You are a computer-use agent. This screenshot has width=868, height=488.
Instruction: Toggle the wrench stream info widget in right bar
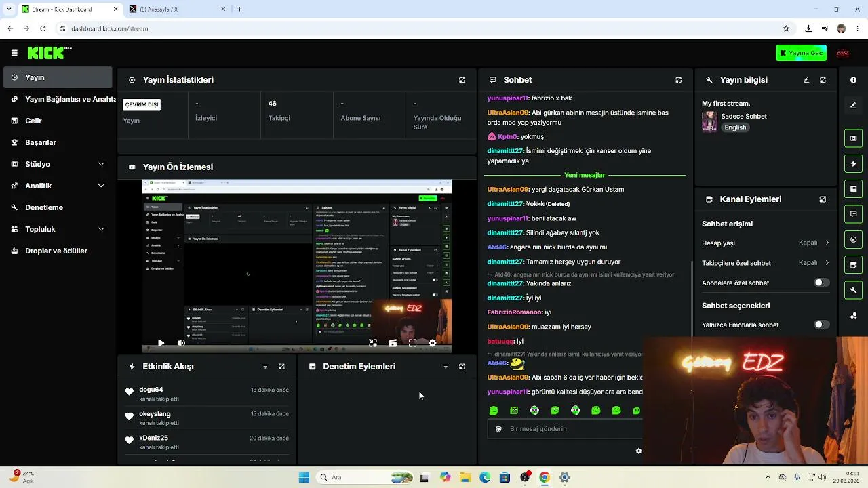tap(853, 290)
